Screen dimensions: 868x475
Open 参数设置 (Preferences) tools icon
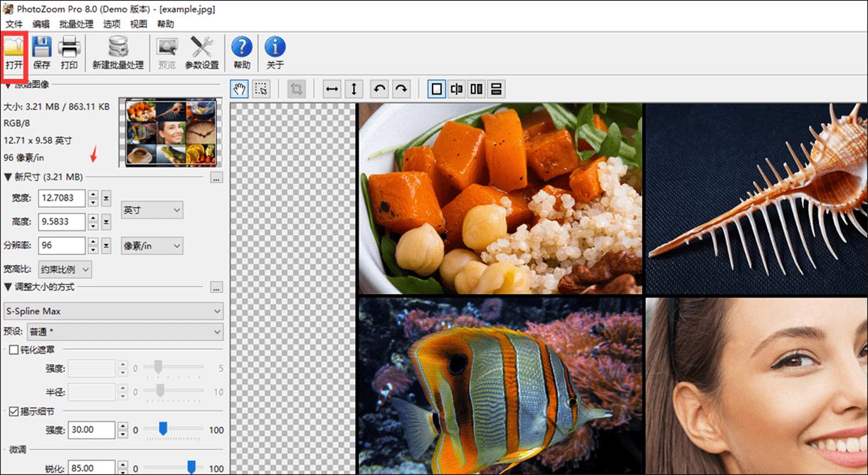[x=202, y=53]
